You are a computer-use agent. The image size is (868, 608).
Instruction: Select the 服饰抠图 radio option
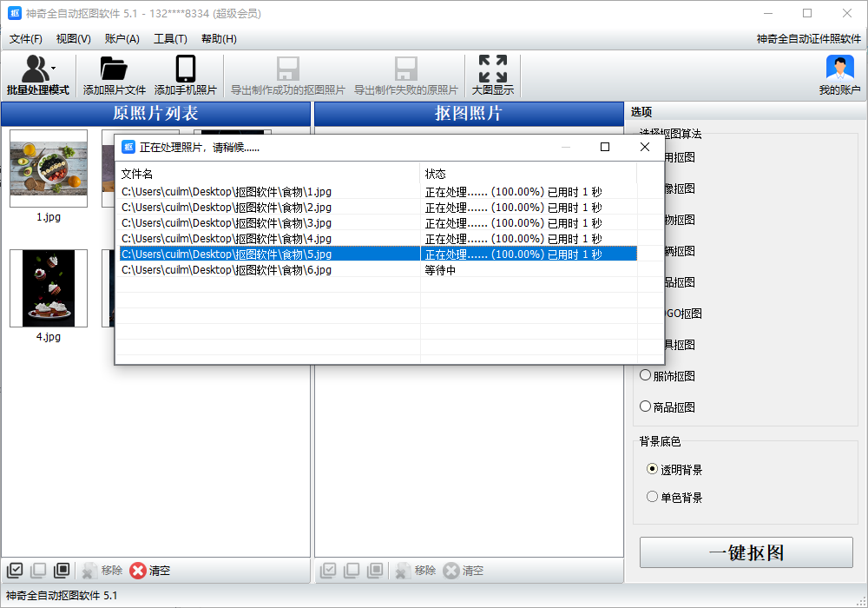pos(645,375)
